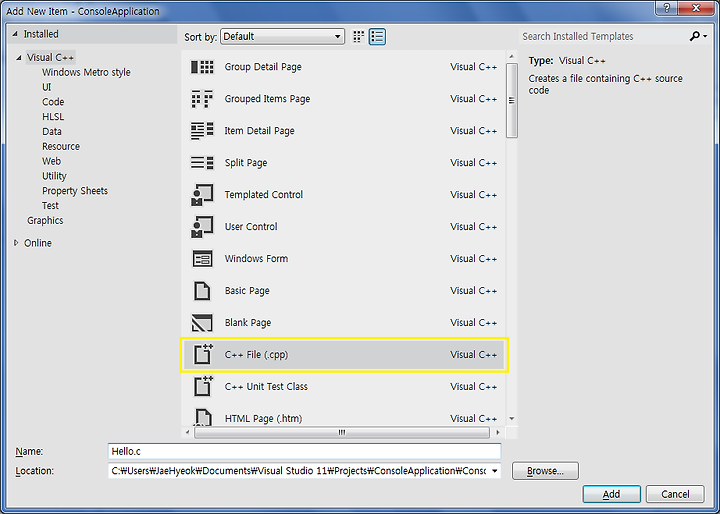Viewport: 720px width, 514px height.
Task: Collapse the Visual C++ tree node
Action: (x=19, y=58)
